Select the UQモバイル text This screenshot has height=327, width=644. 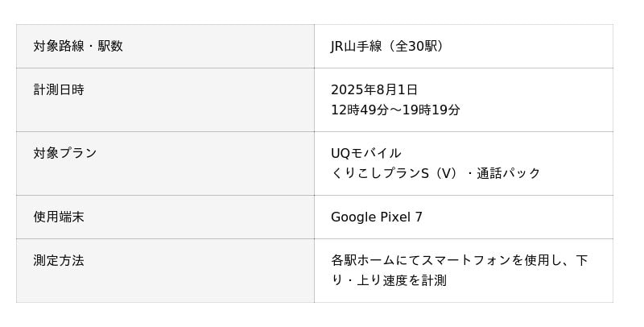[x=366, y=153]
